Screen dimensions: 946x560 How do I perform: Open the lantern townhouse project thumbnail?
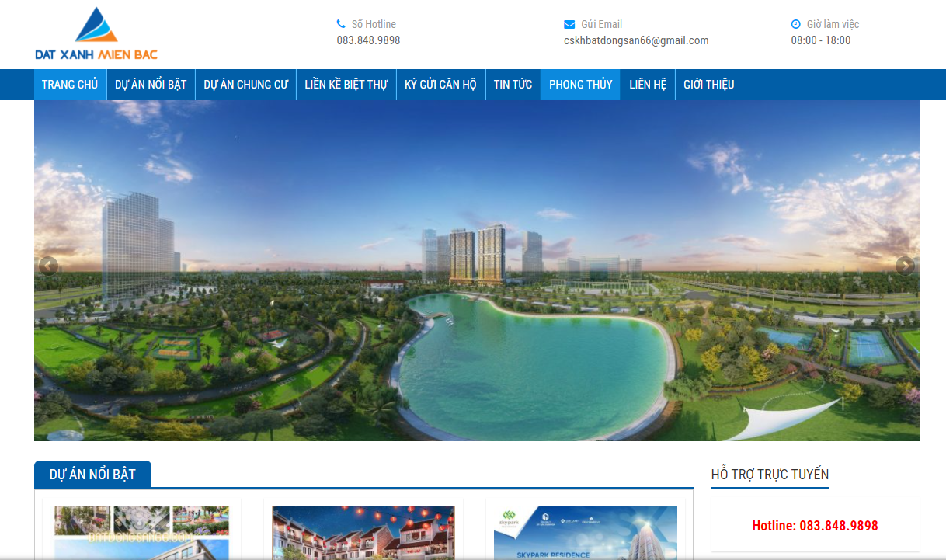click(363, 532)
